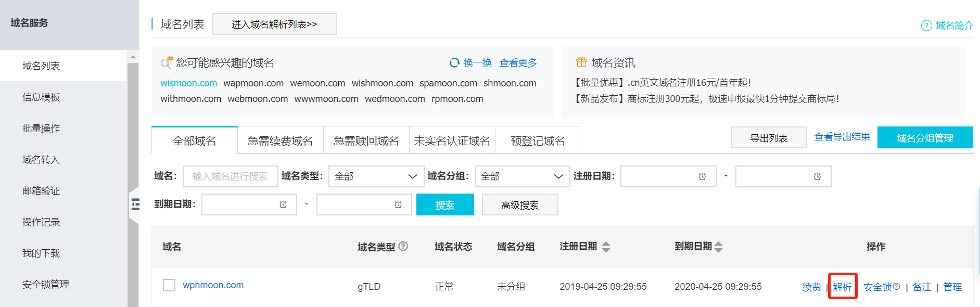Open the wishmoon.com suggested domain
This screenshot has height=307, width=980.
click(x=383, y=83)
